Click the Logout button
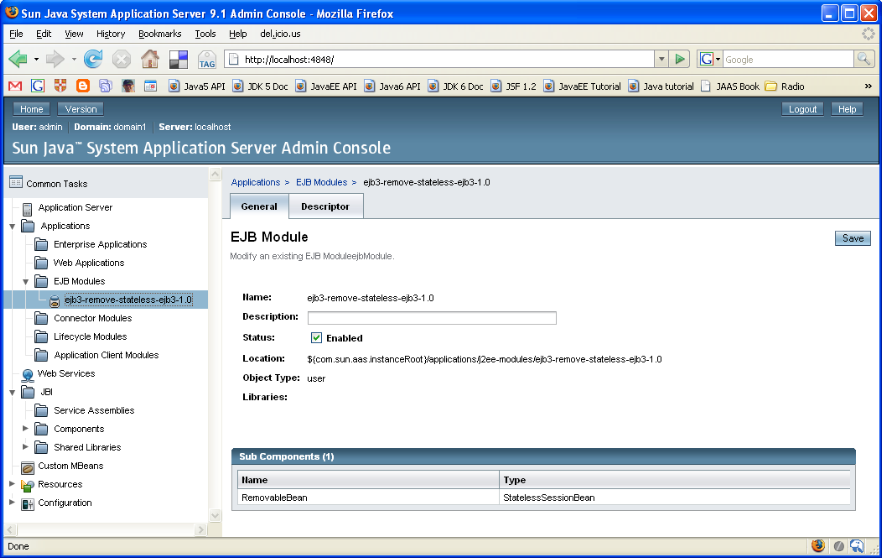Image resolution: width=882 pixels, height=558 pixels. coord(802,109)
